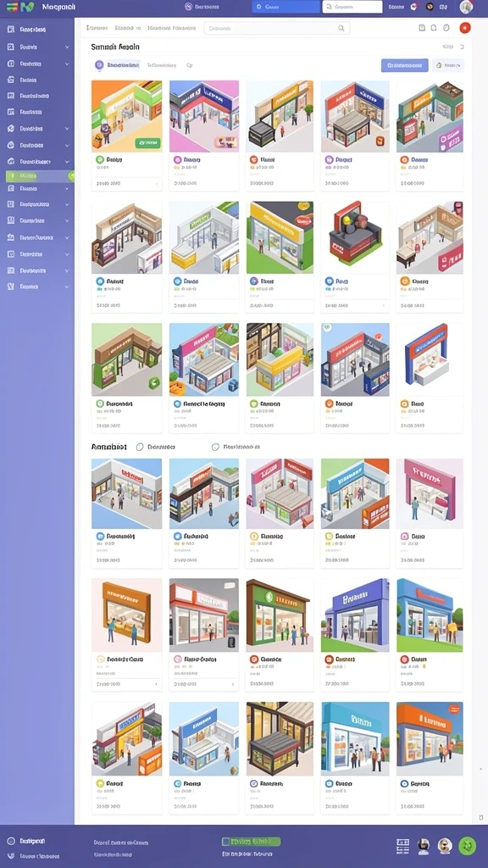
Task: Click the purple circle icon beside the first filter tab
Action: pos(99,65)
